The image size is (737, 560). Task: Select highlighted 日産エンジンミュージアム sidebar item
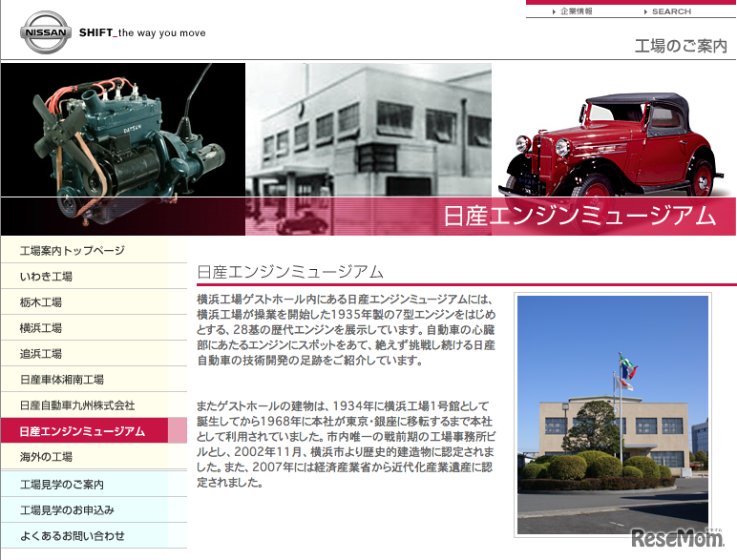coord(94,431)
